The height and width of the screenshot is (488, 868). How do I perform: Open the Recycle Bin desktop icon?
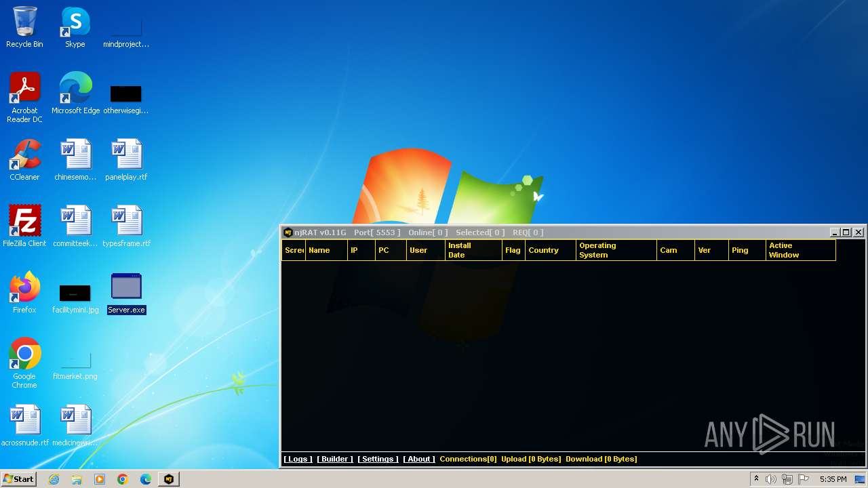pos(24,27)
